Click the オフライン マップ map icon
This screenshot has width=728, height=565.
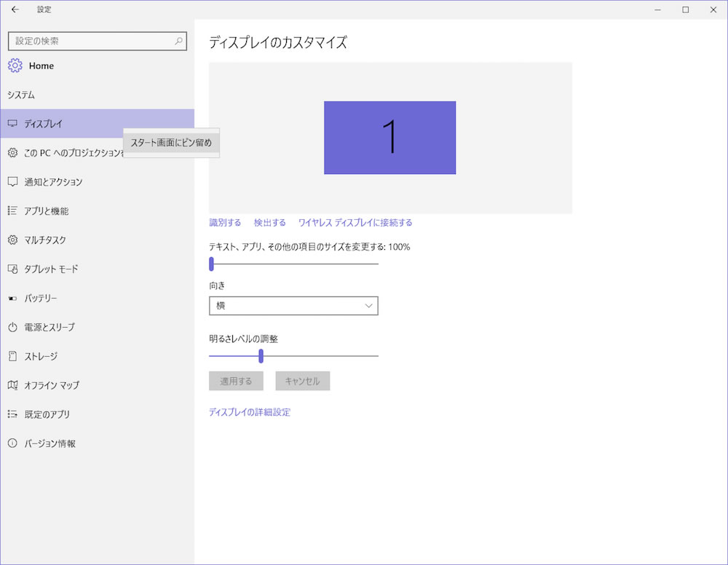[12, 385]
